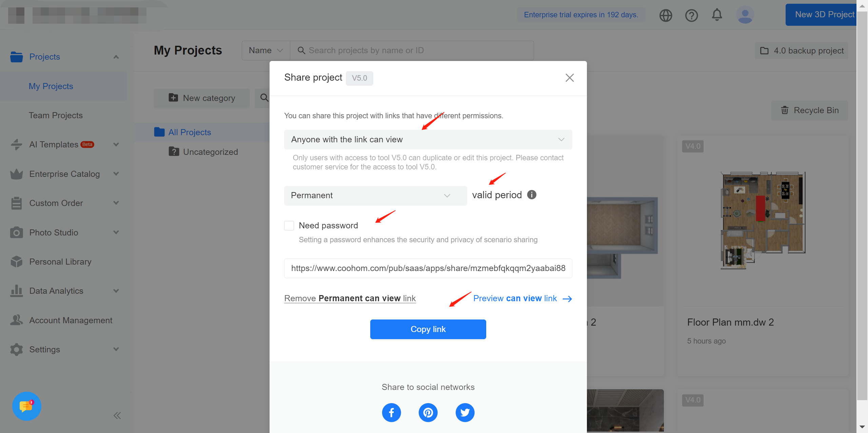Open the Permanent validity dropdown

[375, 195]
